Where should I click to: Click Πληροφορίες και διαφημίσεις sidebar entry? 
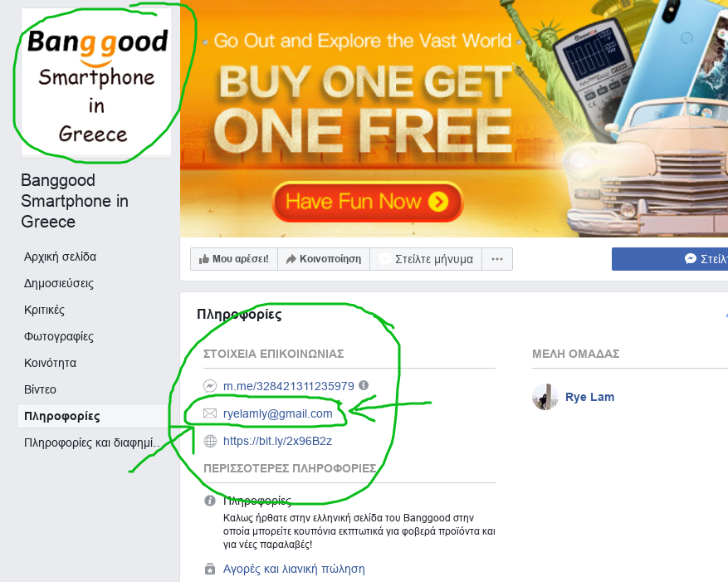[92, 443]
